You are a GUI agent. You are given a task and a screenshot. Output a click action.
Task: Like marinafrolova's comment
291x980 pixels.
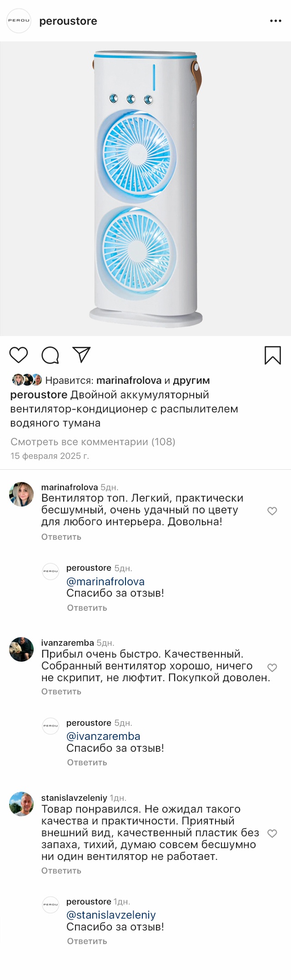click(x=272, y=511)
